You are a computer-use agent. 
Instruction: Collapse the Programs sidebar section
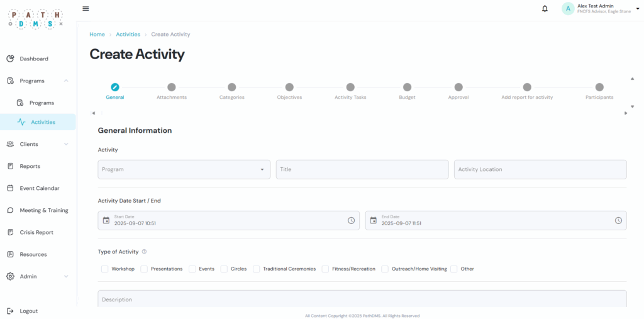point(66,81)
